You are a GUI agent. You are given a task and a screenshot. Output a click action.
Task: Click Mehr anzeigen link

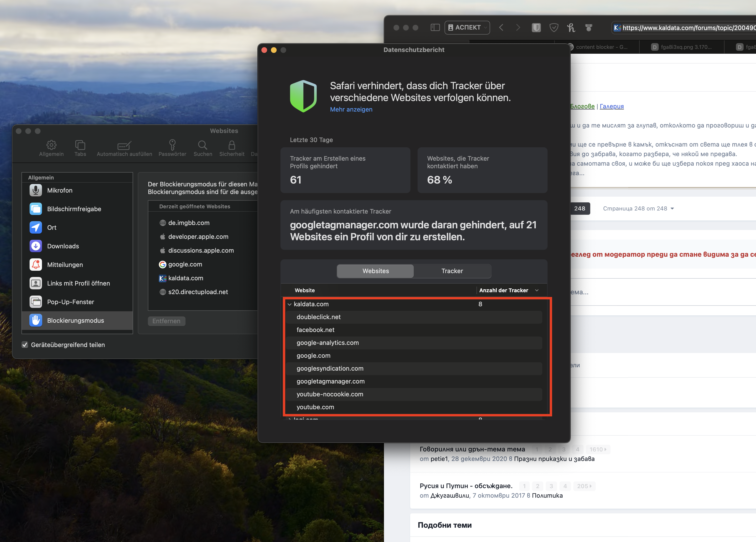(351, 109)
